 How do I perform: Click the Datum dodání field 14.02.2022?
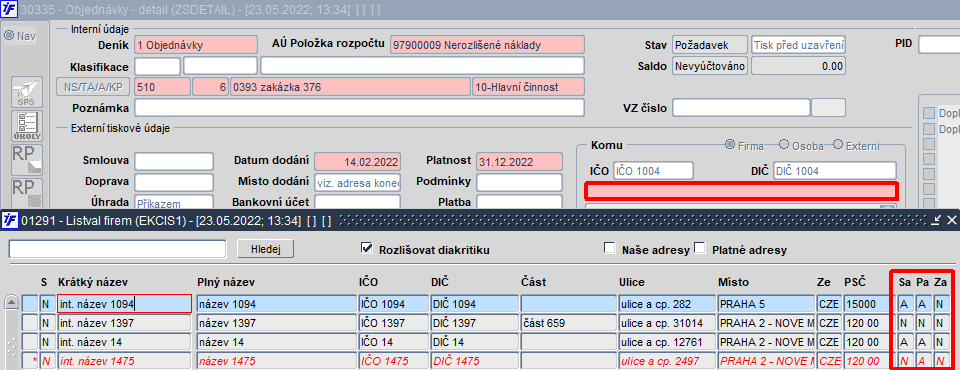click(358, 162)
